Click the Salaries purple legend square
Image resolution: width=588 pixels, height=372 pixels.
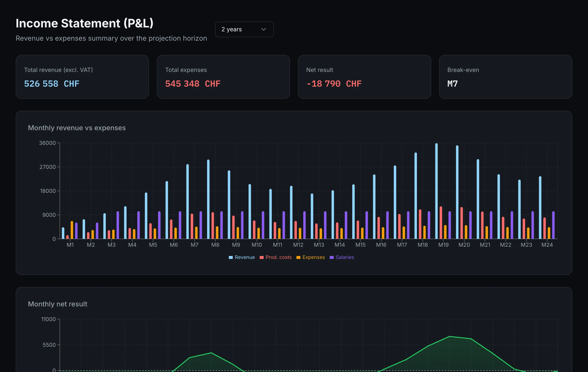click(x=332, y=257)
